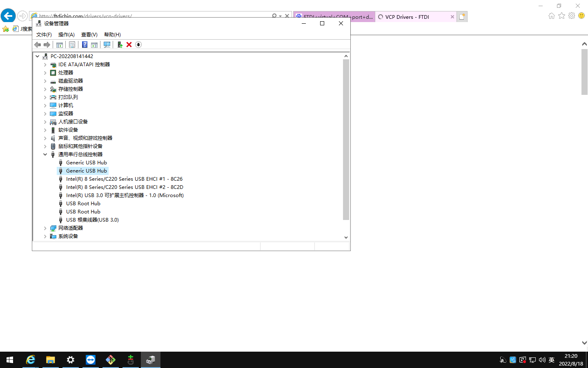
Task: Open a new browser tab
Action: [x=462, y=17]
